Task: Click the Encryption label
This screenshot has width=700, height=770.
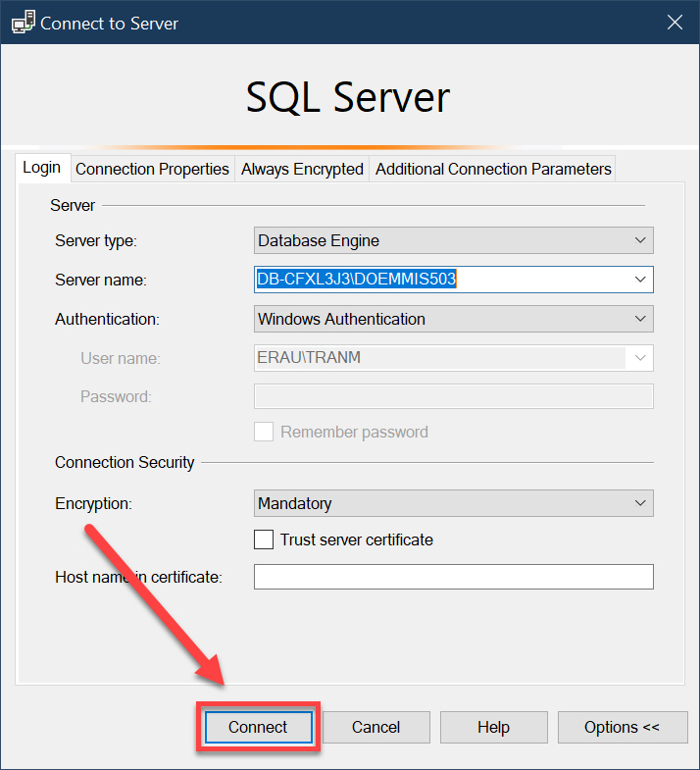Action: pyautogui.click(x=93, y=503)
